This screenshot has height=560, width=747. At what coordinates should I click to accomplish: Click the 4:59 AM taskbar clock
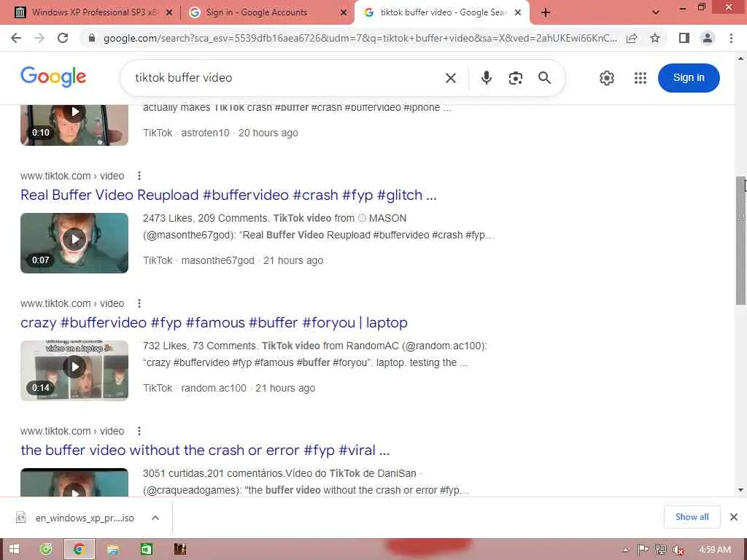715,550
